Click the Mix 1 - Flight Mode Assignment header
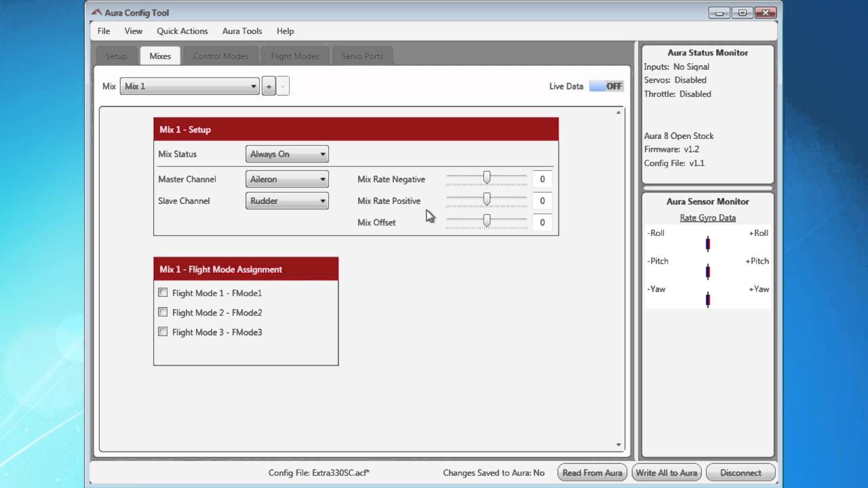 coord(246,269)
